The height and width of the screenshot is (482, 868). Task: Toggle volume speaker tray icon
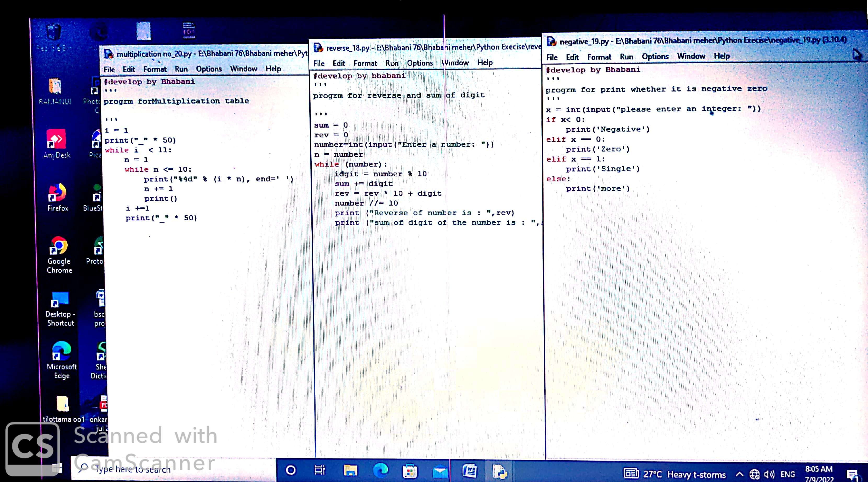pos(769,475)
